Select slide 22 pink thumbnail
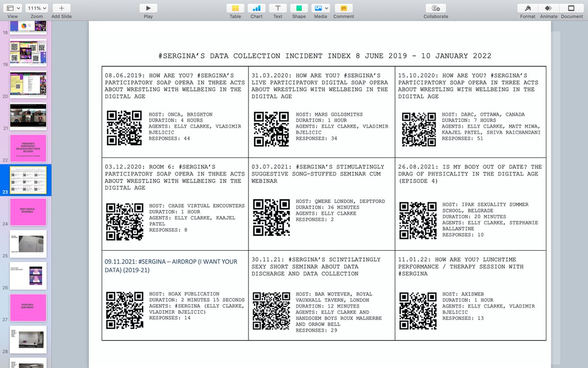Screen dimensions: 588x368 click(28, 148)
